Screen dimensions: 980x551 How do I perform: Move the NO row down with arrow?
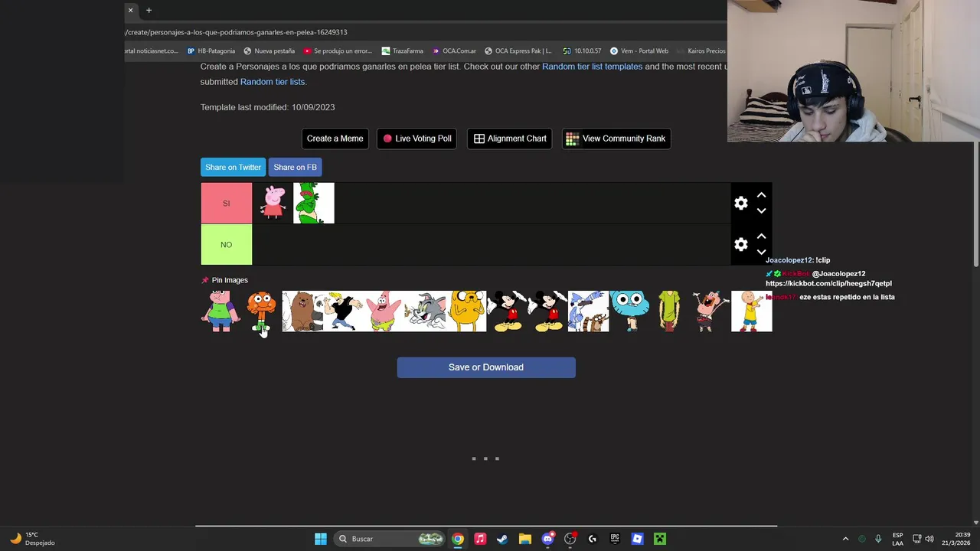(x=761, y=253)
